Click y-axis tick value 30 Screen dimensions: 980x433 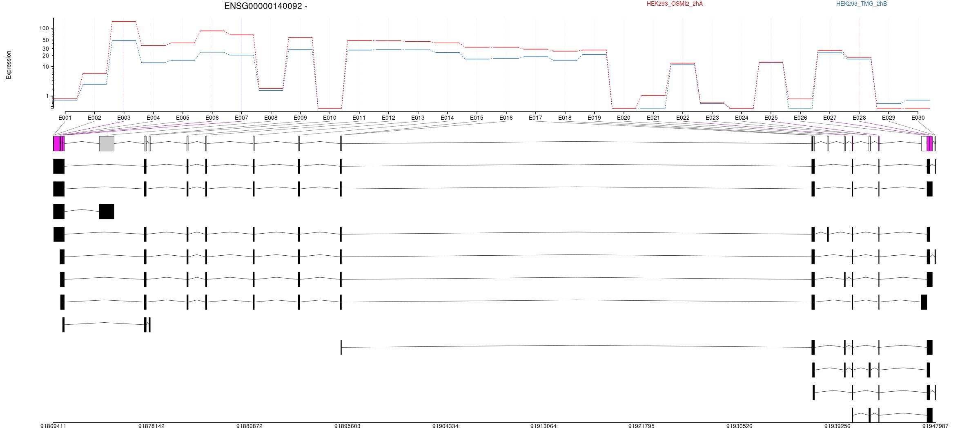tap(46, 49)
